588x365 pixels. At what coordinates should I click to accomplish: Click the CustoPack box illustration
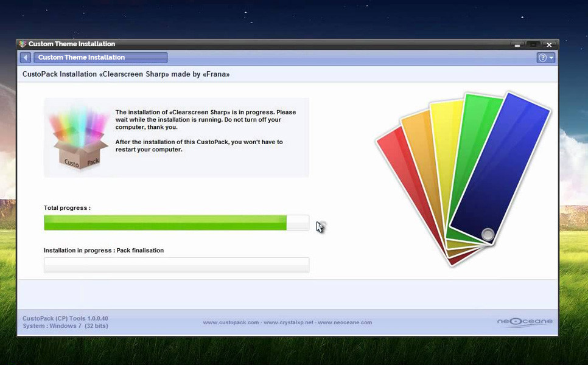point(79,139)
